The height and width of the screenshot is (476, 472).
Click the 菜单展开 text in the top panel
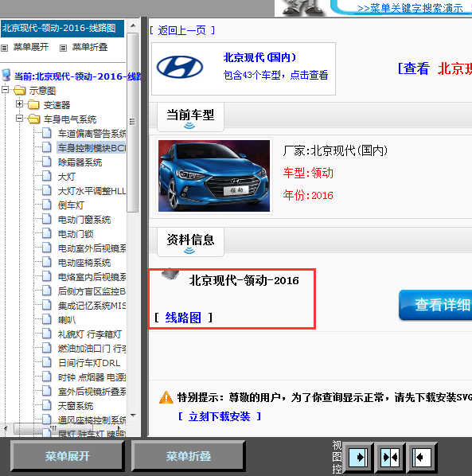pos(31,47)
